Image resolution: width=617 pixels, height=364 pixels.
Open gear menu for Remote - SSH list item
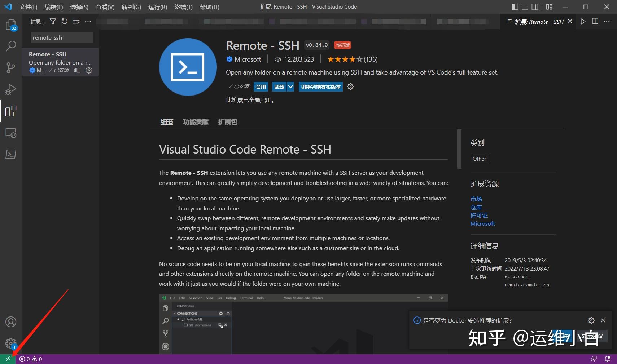pos(89,70)
